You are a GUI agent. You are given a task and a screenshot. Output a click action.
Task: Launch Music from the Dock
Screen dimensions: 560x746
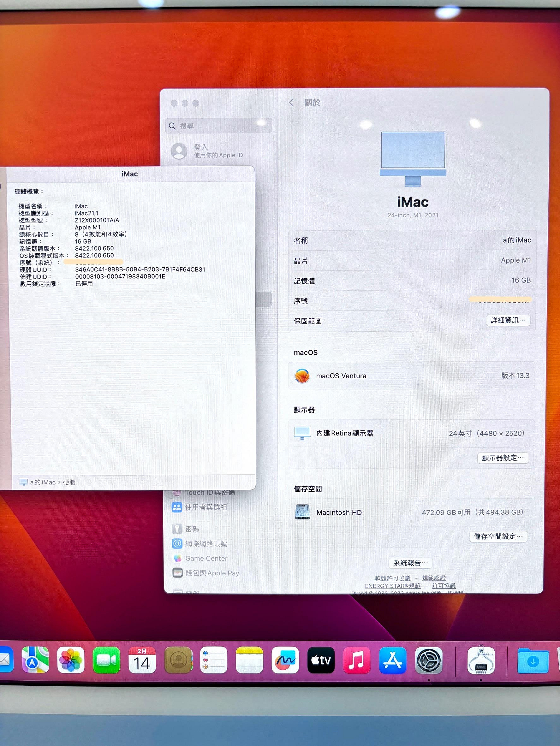[357, 660]
